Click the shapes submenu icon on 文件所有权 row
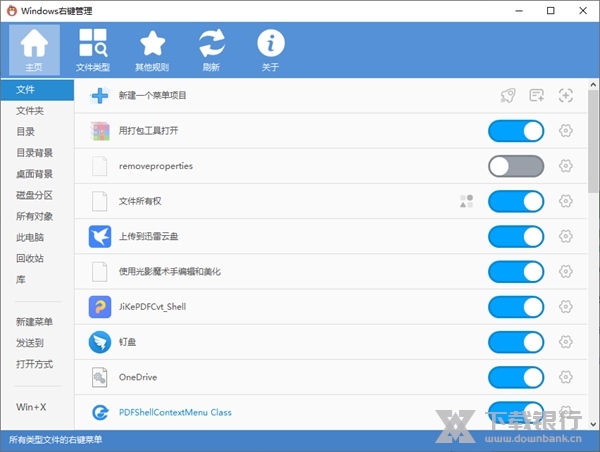 (x=466, y=201)
